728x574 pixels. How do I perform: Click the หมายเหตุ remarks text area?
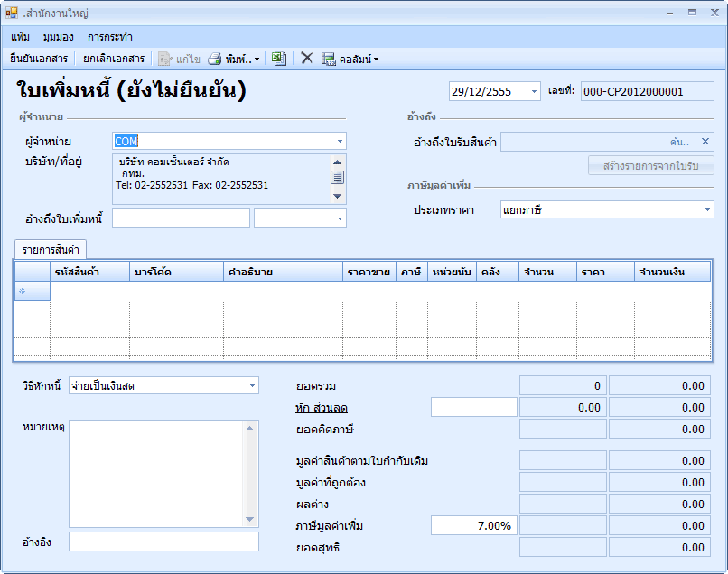tap(156, 473)
